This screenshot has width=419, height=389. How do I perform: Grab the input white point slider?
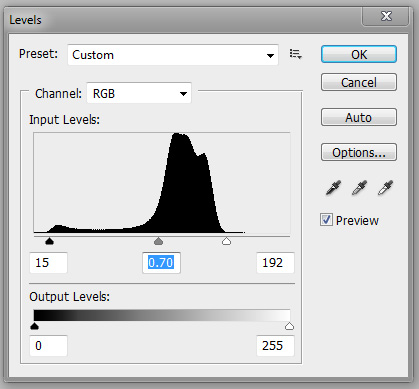(x=226, y=241)
